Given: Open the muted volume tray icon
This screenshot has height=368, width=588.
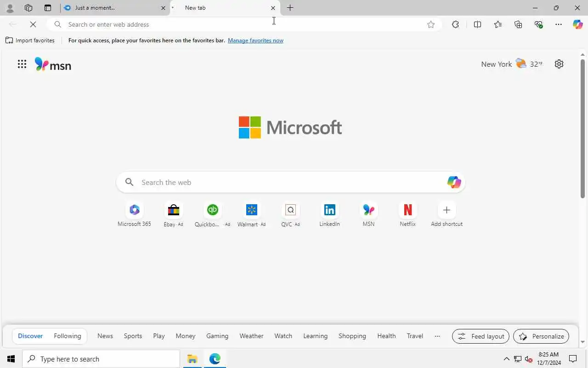Looking at the screenshot, I should (x=529, y=359).
